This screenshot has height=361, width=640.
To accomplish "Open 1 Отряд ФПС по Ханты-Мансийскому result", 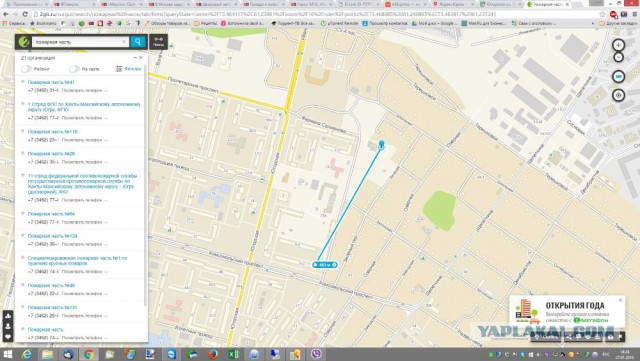I will point(84,107).
